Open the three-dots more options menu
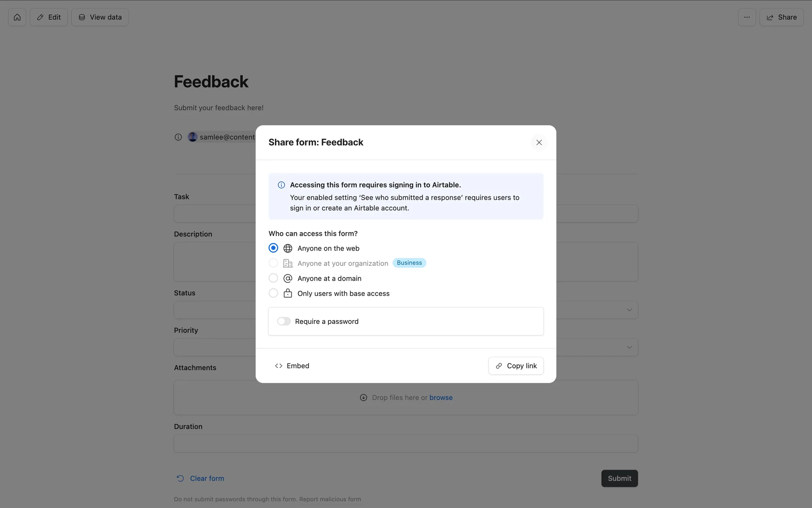Viewport: 812px width, 508px height. point(747,17)
